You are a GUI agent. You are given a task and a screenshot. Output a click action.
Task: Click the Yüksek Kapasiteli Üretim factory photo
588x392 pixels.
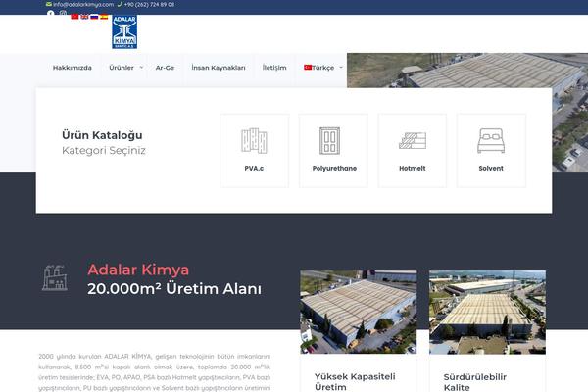pos(358,312)
